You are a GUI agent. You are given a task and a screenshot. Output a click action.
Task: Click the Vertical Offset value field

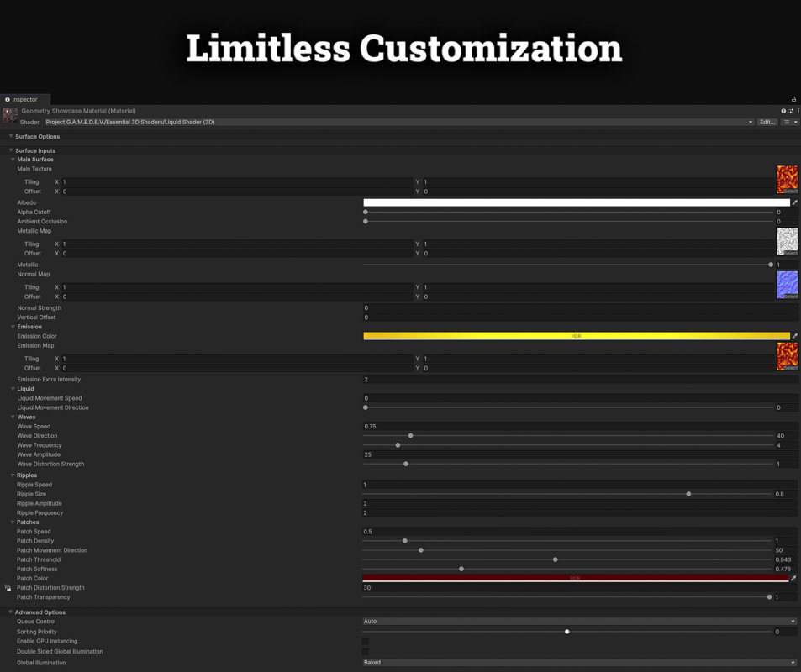point(580,318)
